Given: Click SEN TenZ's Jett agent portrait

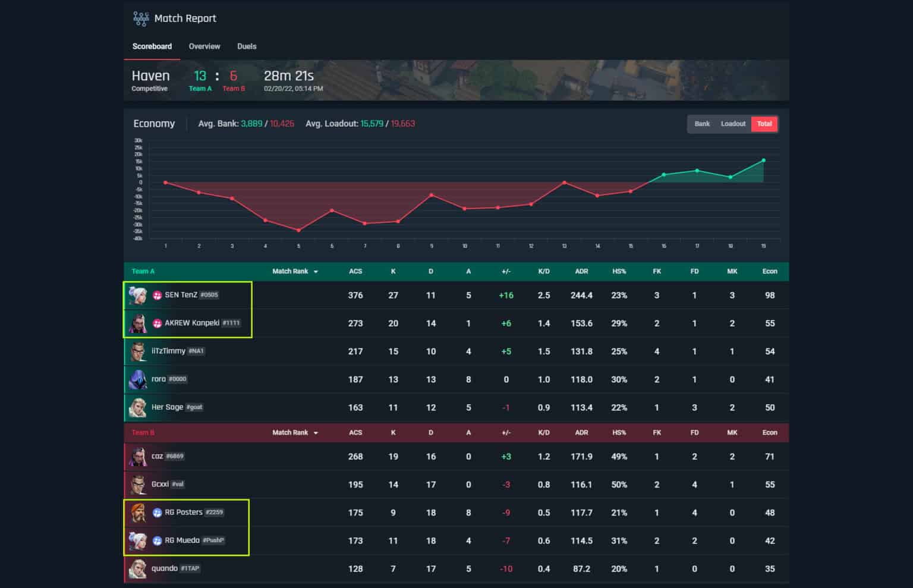Looking at the screenshot, I should click(x=138, y=295).
